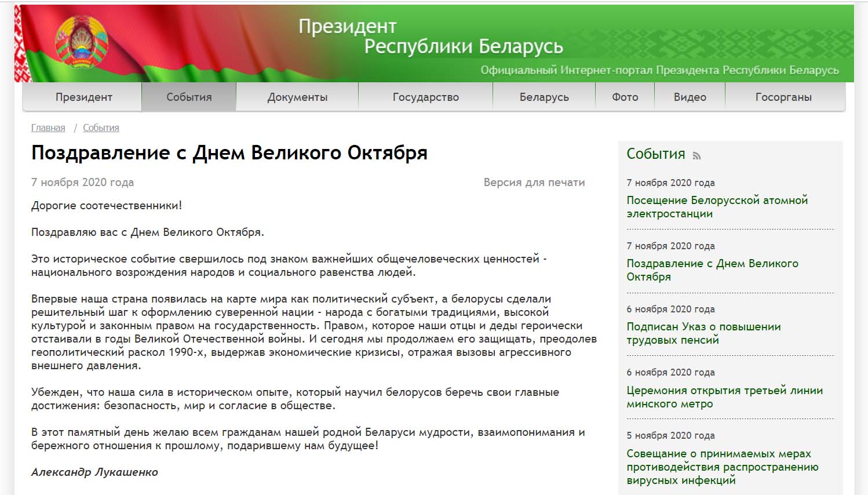Click the RSS feed icon beside События
The height and width of the screenshot is (495, 868).
tap(696, 155)
